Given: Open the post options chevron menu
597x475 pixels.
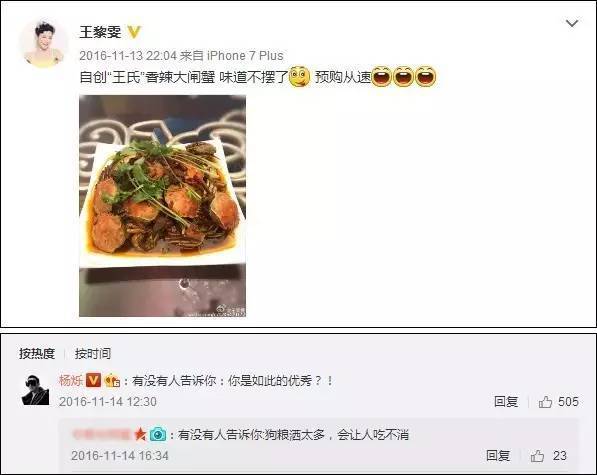Looking at the screenshot, I should point(572,24).
